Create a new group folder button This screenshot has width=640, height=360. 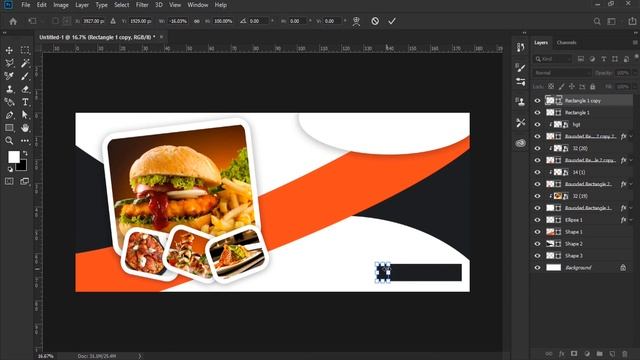599,353
